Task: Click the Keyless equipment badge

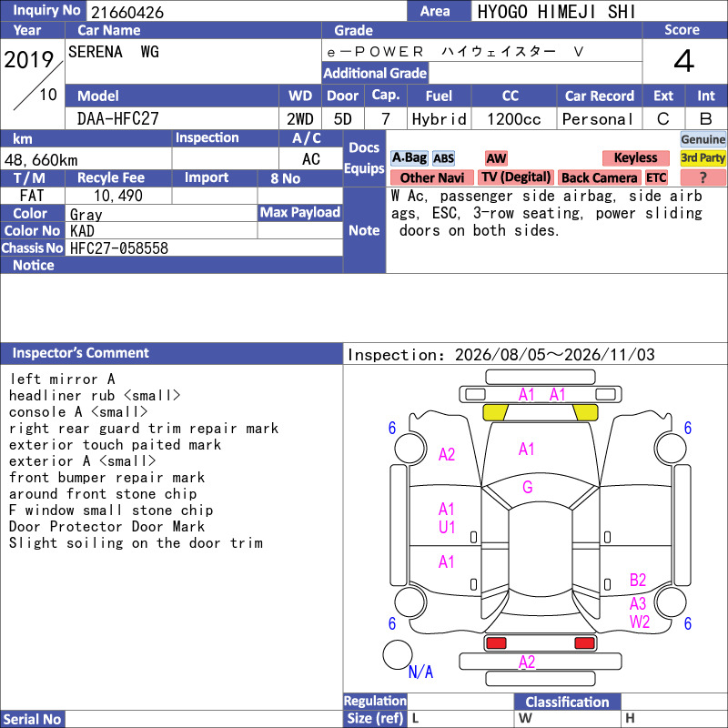Action: tap(635, 157)
